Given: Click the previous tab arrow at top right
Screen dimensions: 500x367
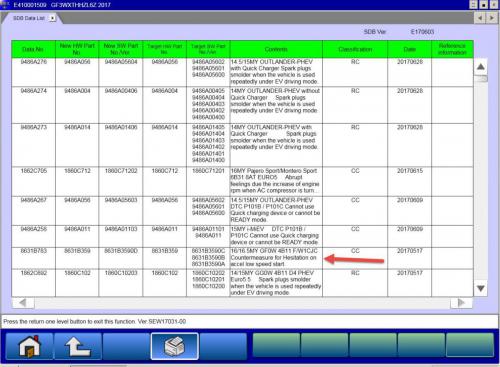Looking at the screenshot, I should (480, 18).
